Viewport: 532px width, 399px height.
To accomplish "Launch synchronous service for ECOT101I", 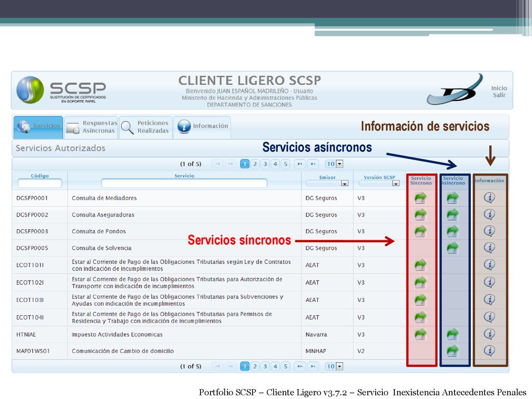I will tap(420, 265).
